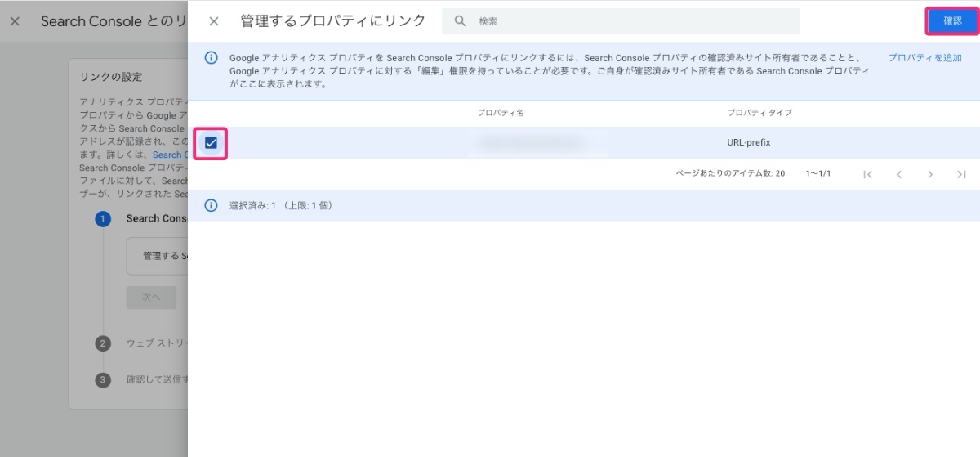Click the 1〜1/1 page range text

coord(817,174)
